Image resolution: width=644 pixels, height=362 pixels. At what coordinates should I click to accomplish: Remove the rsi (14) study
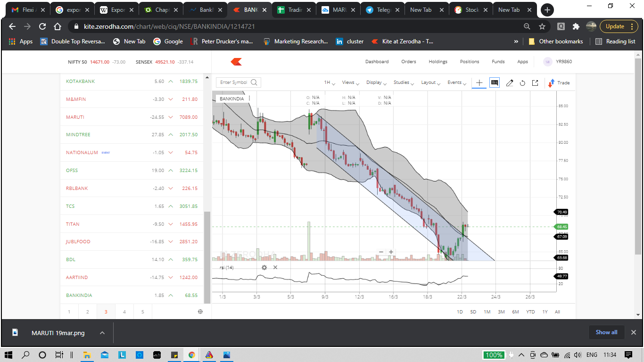(275, 267)
